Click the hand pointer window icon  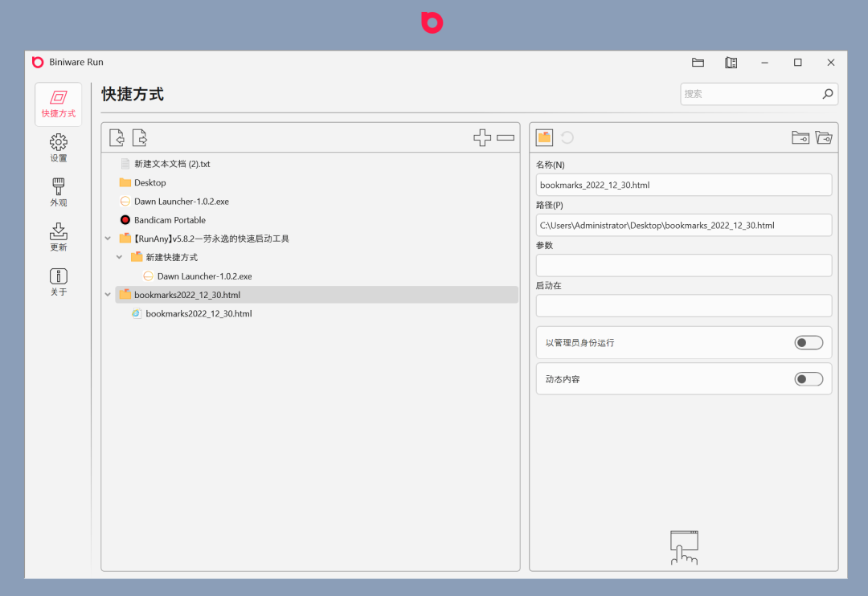(684, 547)
